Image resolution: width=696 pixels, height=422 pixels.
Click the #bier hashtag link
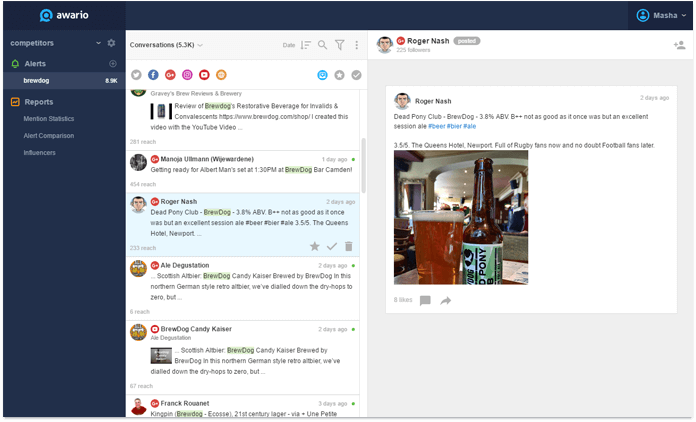click(x=454, y=126)
